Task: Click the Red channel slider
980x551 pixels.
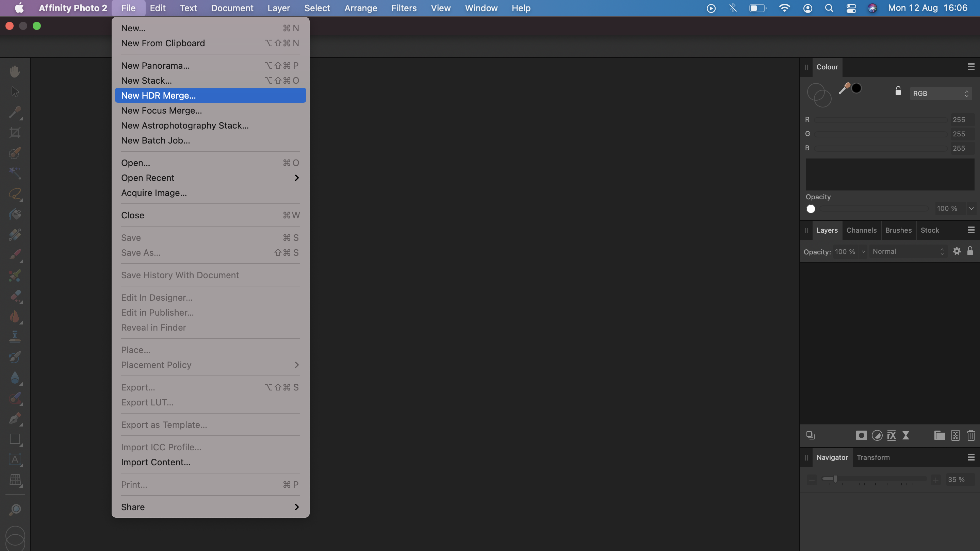Action: [880, 120]
